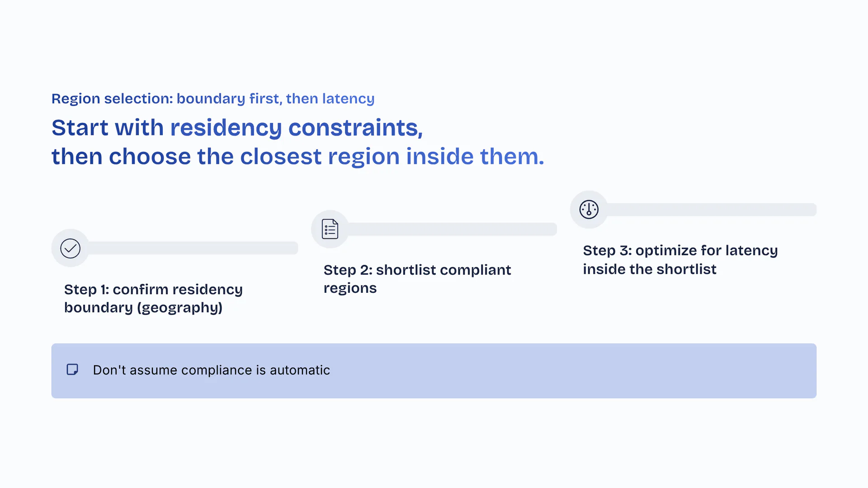Click "Region selection:" in the subtitle
The image size is (868, 488).
[x=112, y=99]
